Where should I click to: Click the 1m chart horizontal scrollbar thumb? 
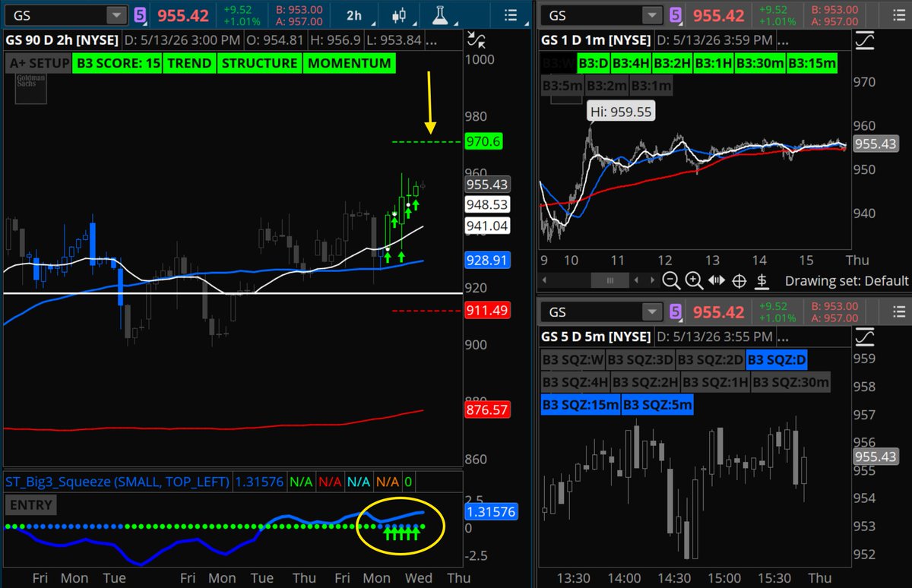(x=610, y=280)
